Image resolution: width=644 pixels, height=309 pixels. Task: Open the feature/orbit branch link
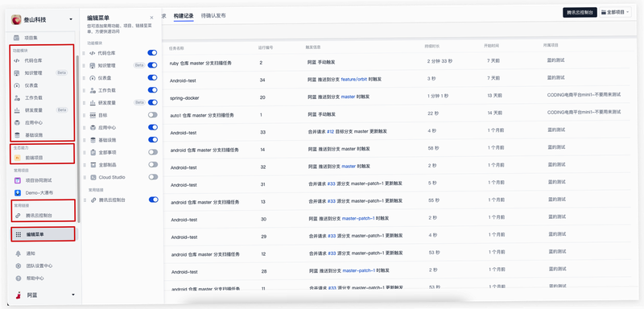coord(354,80)
